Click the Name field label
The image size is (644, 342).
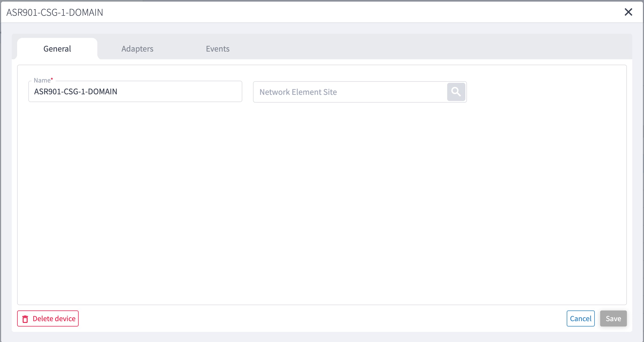(41, 80)
